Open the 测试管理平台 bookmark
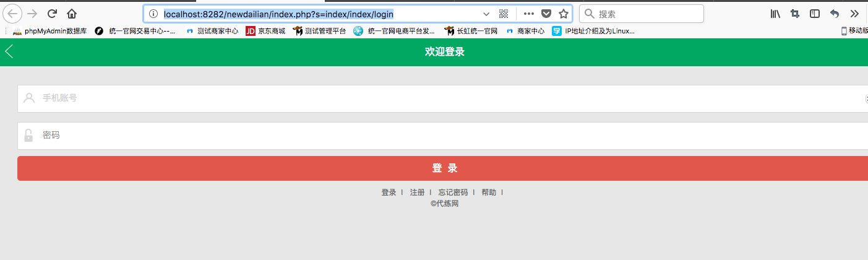The height and width of the screenshot is (260, 868). point(319,30)
